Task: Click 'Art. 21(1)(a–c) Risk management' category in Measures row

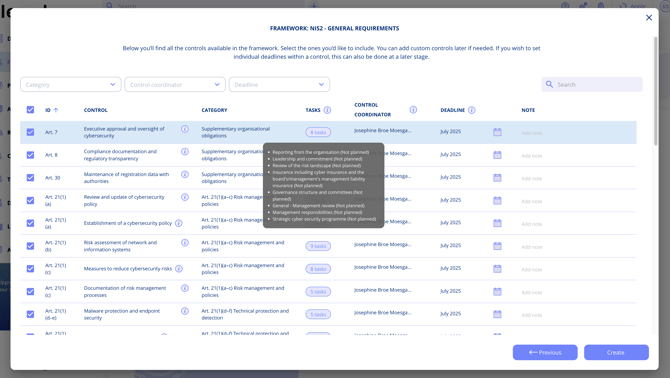Action: click(243, 269)
